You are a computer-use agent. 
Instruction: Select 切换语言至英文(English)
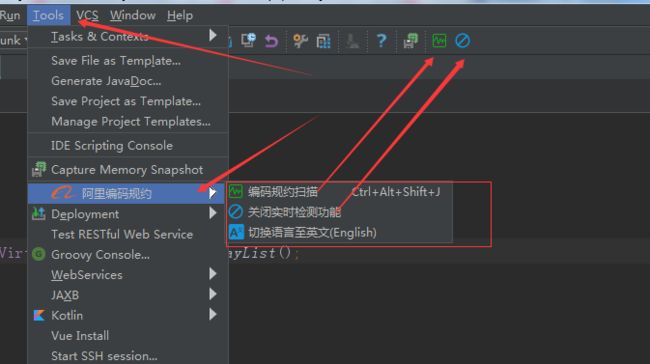(x=339, y=232)
